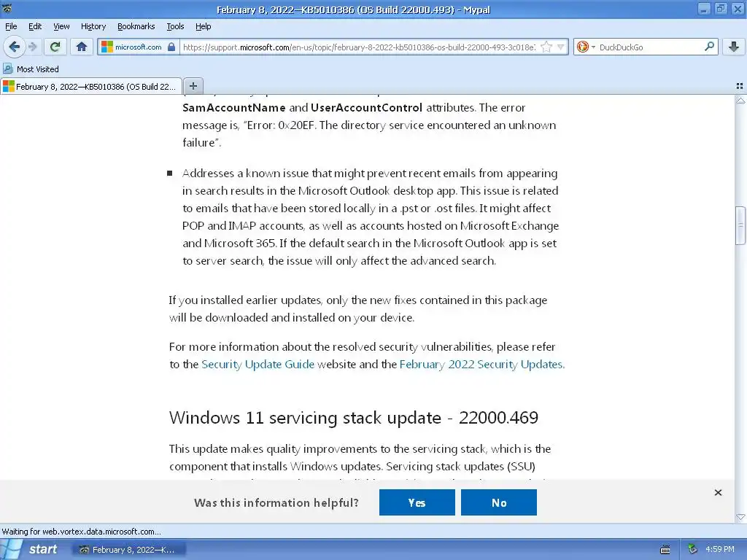Image resolution: width=747 pixels, height=560 pixels.
Task: Open a new tab with the plus button
Action: pyautogui.click(x=193, y=86)
